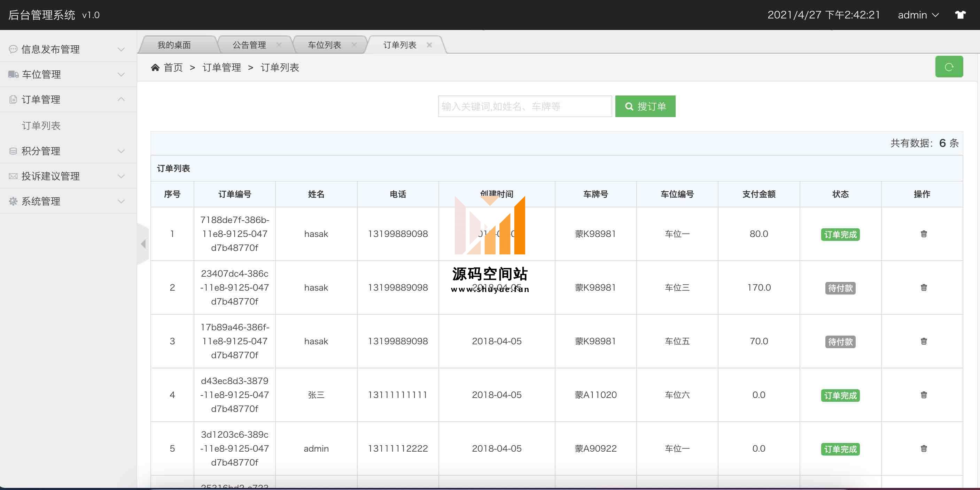Focus the order keyword search field
Viewport: 980px width, 490px height.
pos(524,106)
